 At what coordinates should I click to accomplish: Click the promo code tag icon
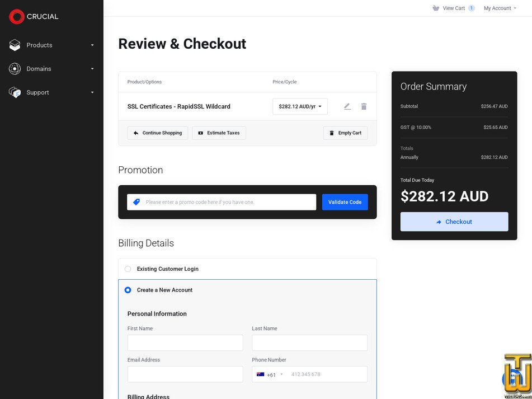point(136,202)
